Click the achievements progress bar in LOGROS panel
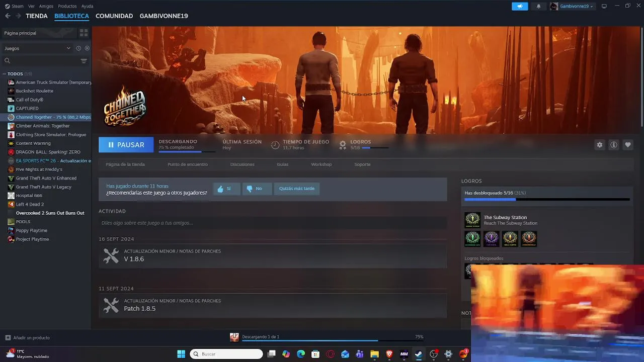This screenshot has width=644, height=362. click(x=547, y=200)
